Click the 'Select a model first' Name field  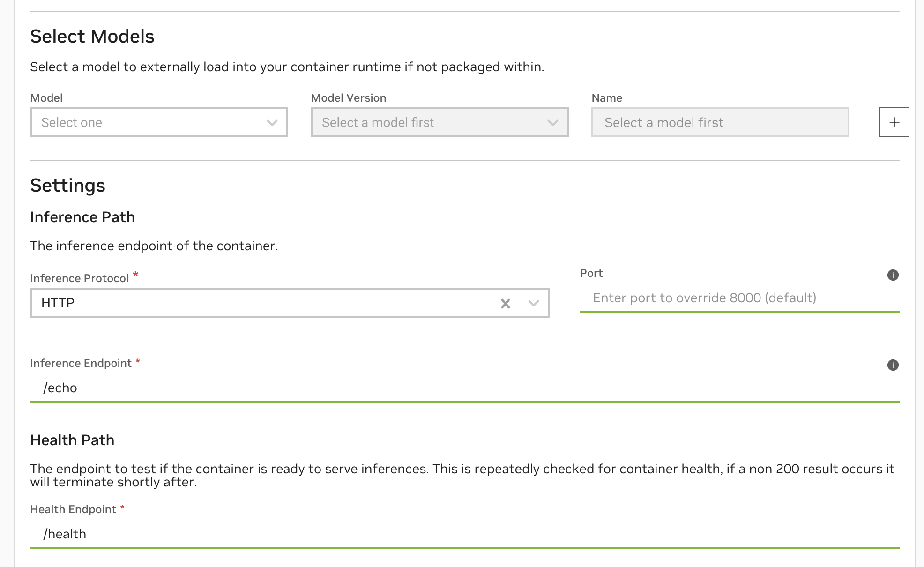pyautogui.click(x=720, y=122)
